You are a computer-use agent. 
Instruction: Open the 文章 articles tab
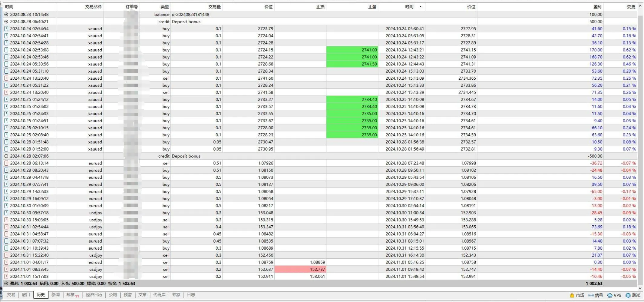click(142, 295)
